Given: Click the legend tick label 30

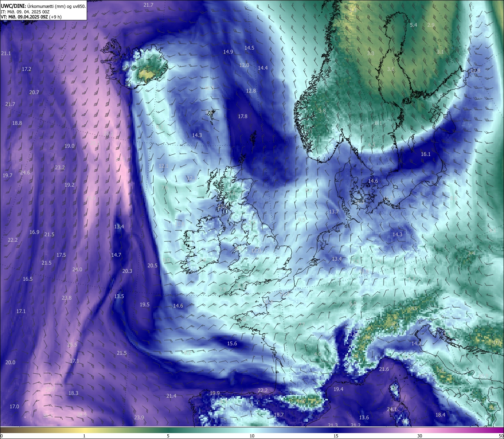Looking at the screenshot, I should 420,436.
